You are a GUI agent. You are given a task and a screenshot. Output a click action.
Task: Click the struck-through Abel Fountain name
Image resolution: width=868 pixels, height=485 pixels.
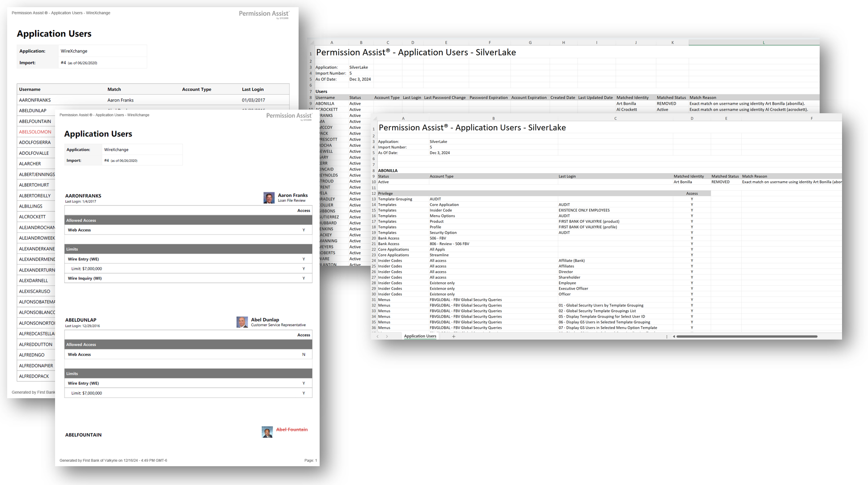pyautogui.click(x=291, y=430)
